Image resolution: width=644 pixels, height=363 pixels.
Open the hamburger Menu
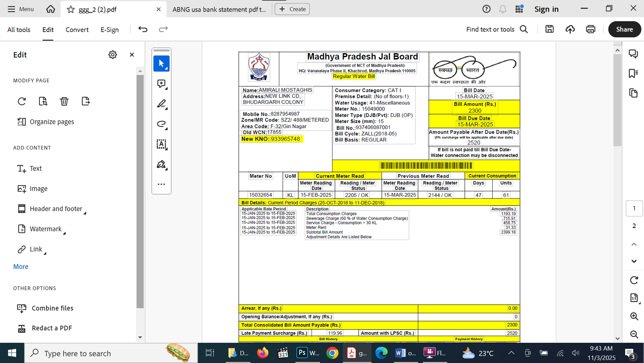(x=20, y=9)
